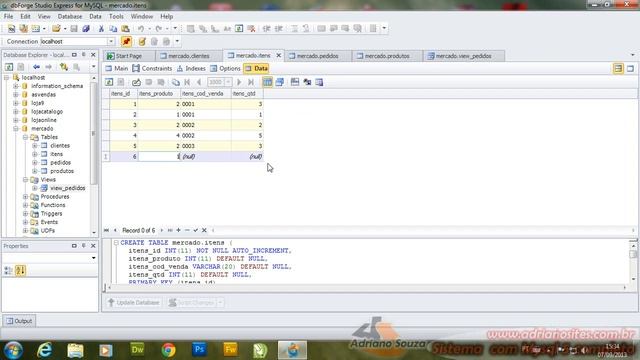Open the Tools menu

tap(116, 16)
